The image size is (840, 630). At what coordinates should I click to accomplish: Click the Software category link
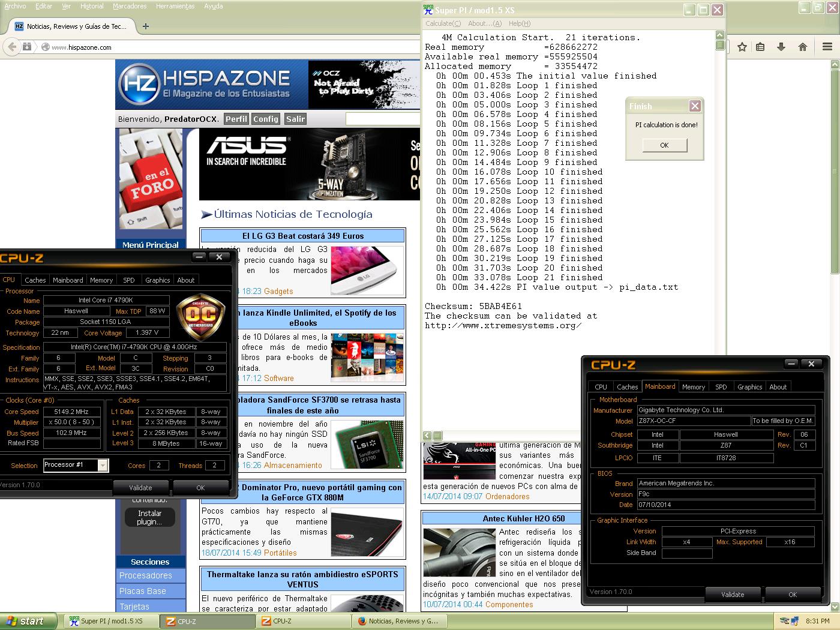(279, 378)
